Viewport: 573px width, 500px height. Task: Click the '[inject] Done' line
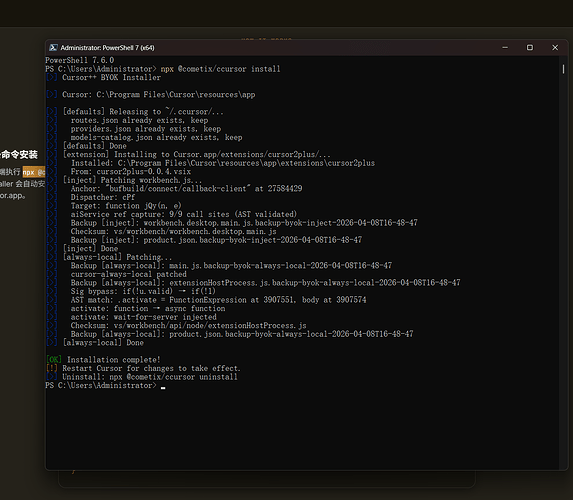click(90, 249)
